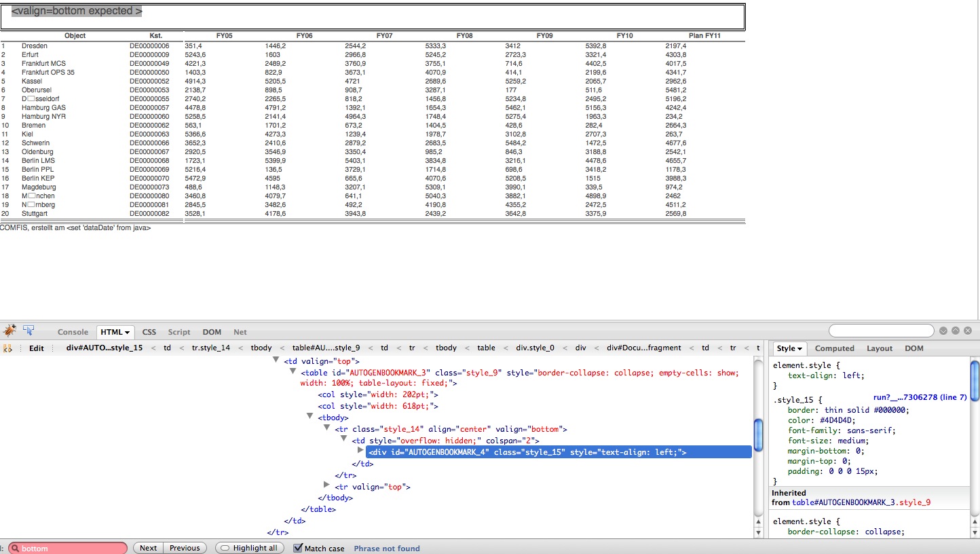Open the DOM side panel tab

click(914, 348)
